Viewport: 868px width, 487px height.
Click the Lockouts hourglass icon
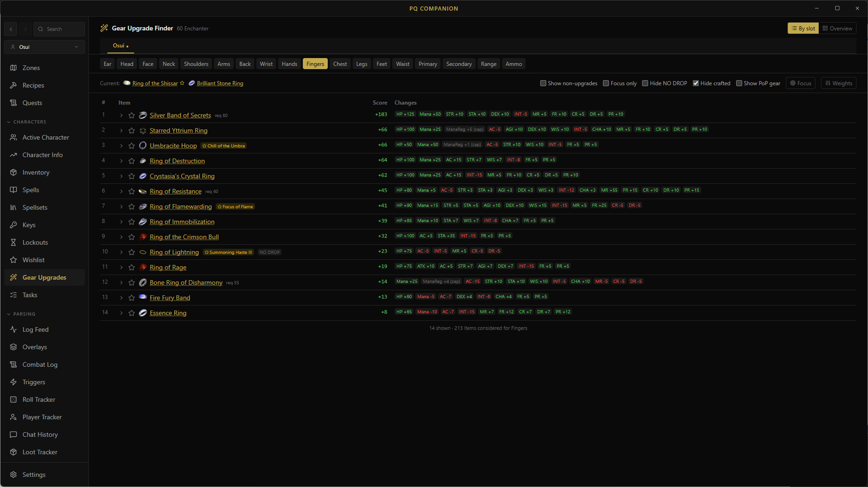13,242
